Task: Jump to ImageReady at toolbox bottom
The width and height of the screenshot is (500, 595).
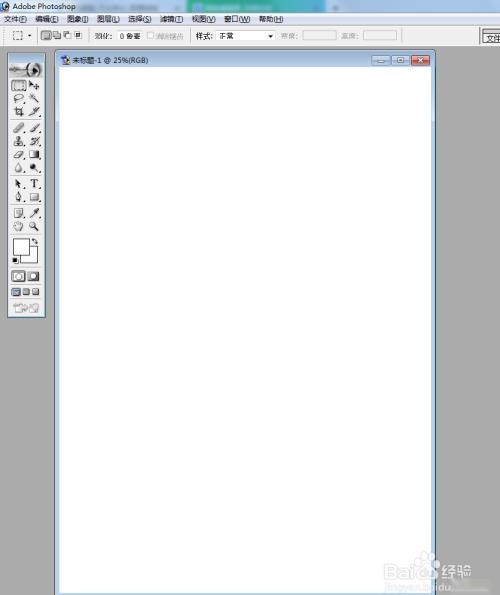Action: tap(26, 308)
